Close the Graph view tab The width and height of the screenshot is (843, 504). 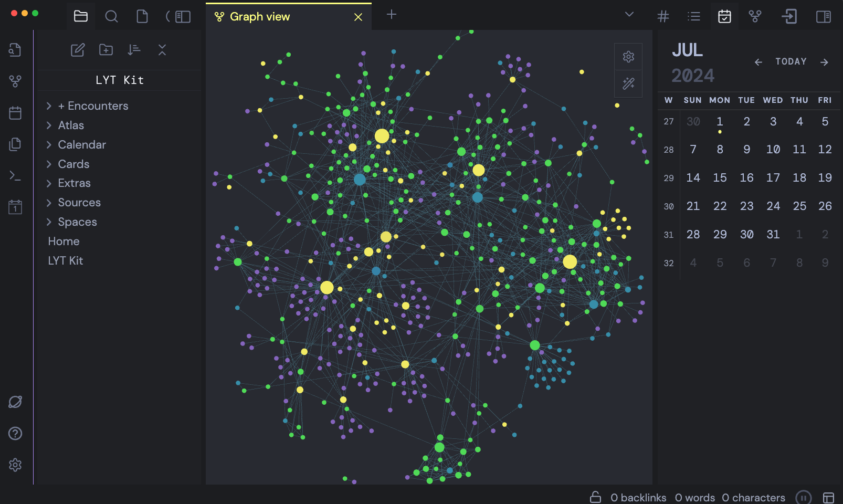(359, 17)
